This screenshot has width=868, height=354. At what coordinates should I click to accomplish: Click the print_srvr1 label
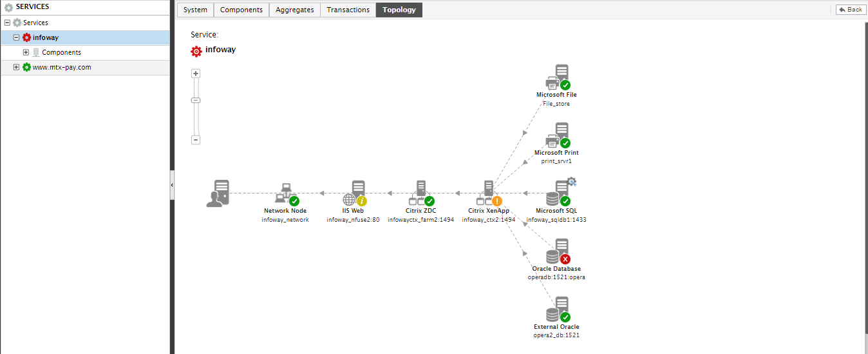pyautogui.click(x=556, y=161)
